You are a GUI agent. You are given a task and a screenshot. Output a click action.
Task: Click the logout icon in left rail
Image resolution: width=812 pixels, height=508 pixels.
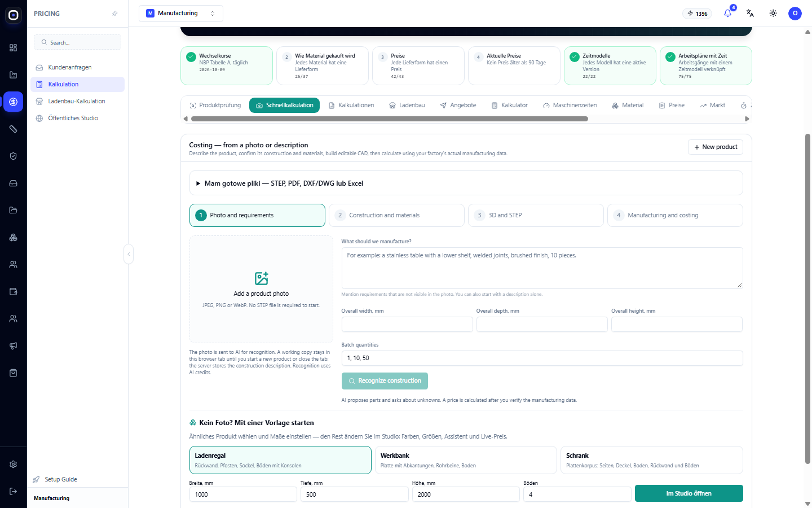click(14, 492)
